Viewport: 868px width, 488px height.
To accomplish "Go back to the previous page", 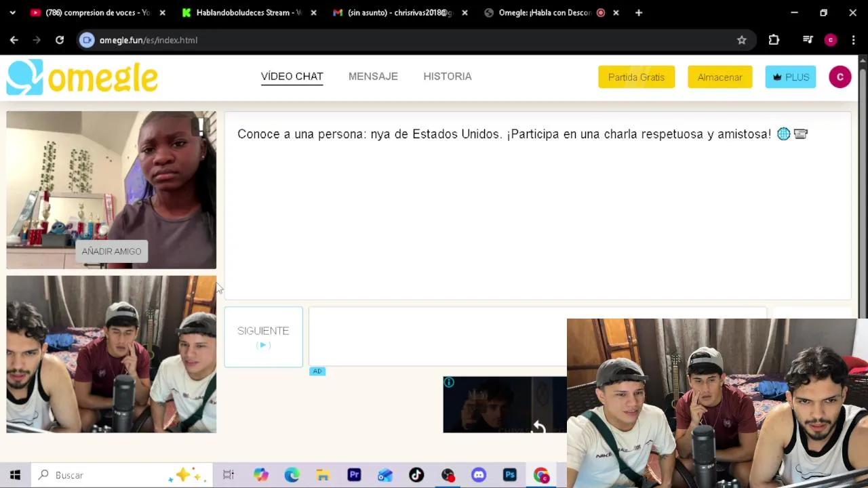I will point(14,40).
